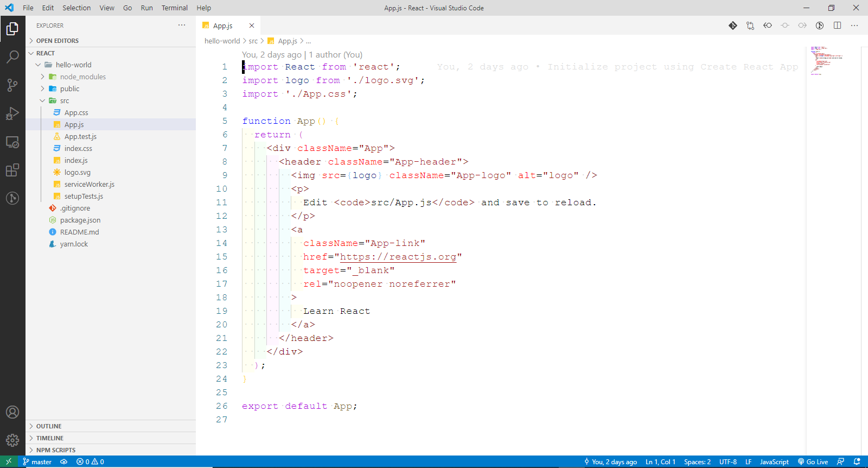
Task: Open Problems from errors and warnings indicator
Action: [90, 462]
